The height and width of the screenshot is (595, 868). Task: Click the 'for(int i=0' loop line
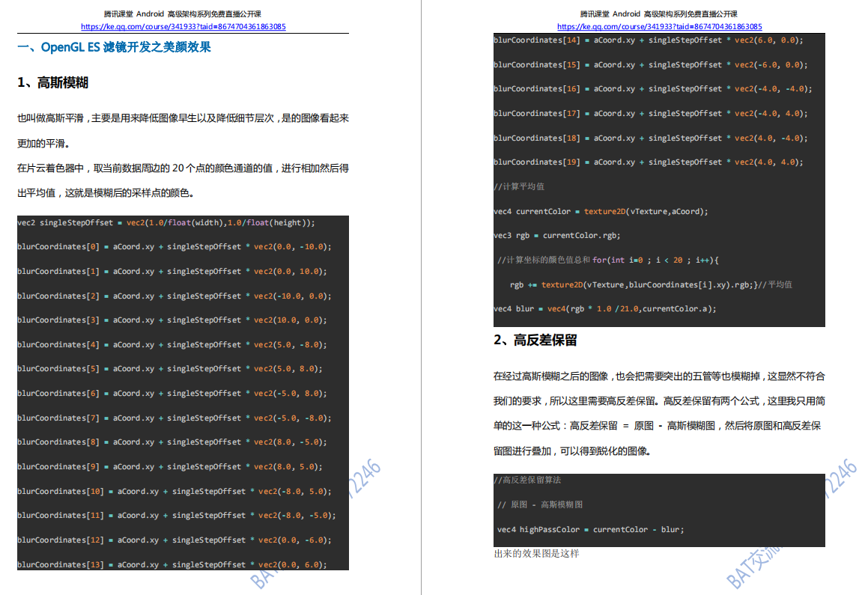coord(655,260)
